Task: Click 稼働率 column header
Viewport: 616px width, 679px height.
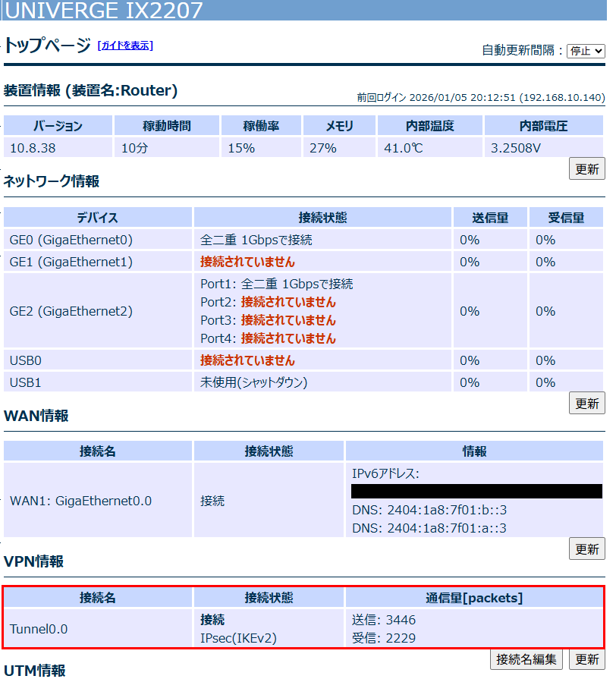Action: click(261, 126)
